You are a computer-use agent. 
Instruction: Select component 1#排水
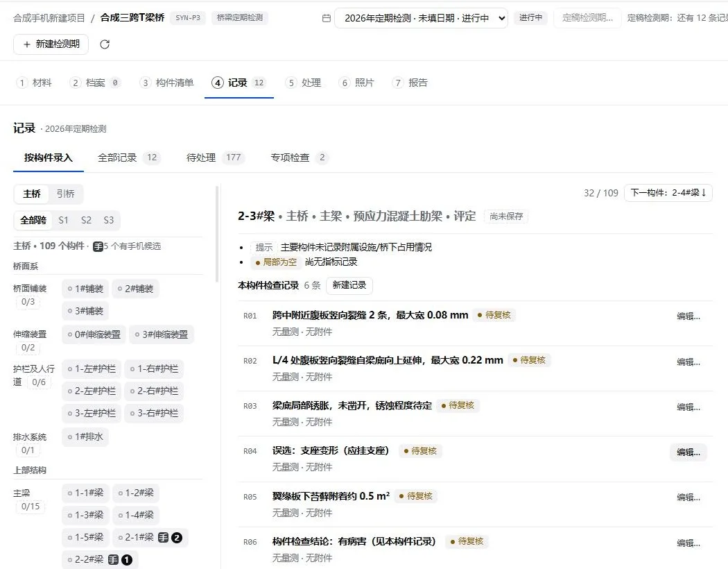(85, 436)
